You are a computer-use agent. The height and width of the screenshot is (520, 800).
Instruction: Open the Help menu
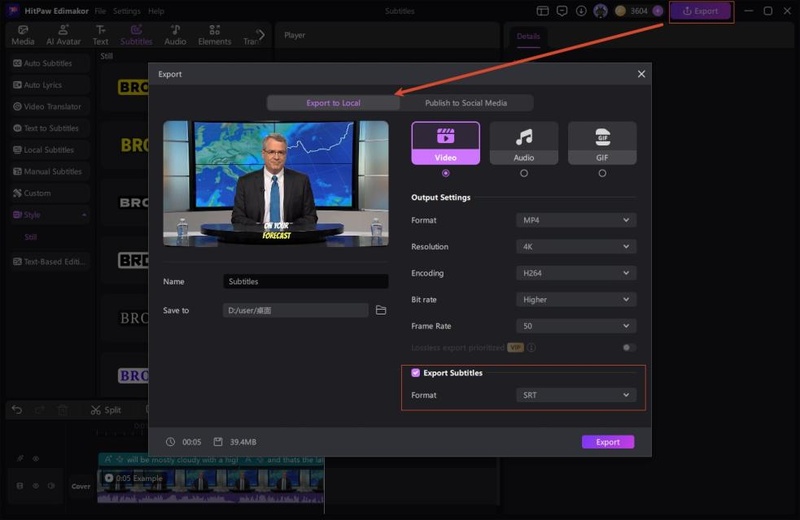(x=156, y=11)
